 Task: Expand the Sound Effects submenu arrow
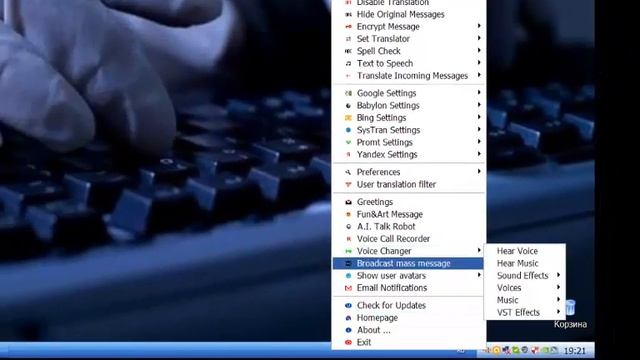point(558,275)
